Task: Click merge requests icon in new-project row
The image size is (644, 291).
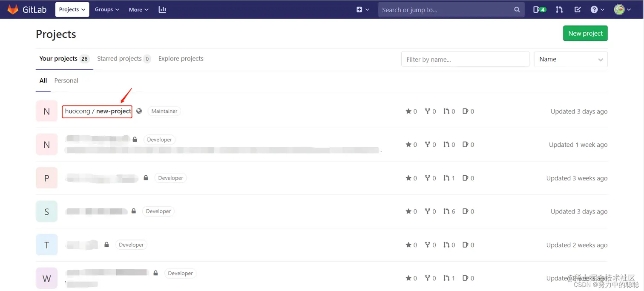Action: [x=446, y=111]
